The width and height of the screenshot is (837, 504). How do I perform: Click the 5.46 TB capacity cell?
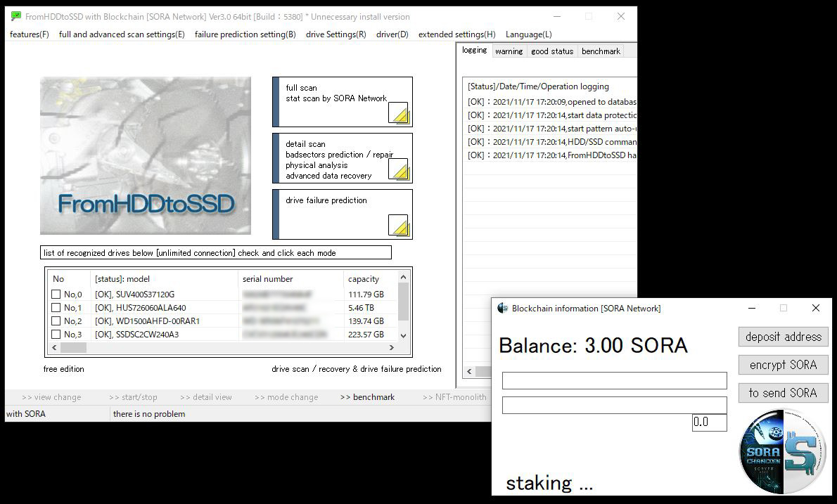point(361,307)
